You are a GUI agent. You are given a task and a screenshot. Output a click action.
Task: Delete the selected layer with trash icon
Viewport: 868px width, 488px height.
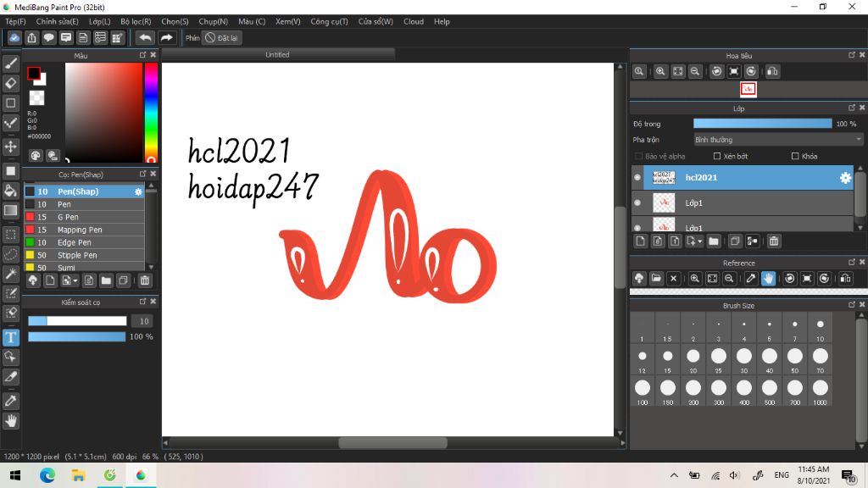(x=773, y=241)
